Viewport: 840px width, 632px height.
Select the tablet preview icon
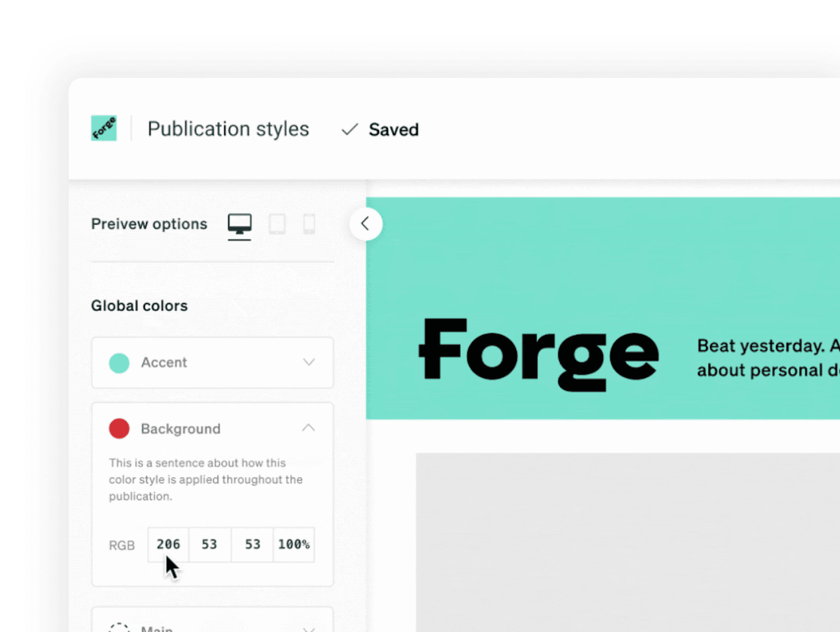tap(278, 225)
